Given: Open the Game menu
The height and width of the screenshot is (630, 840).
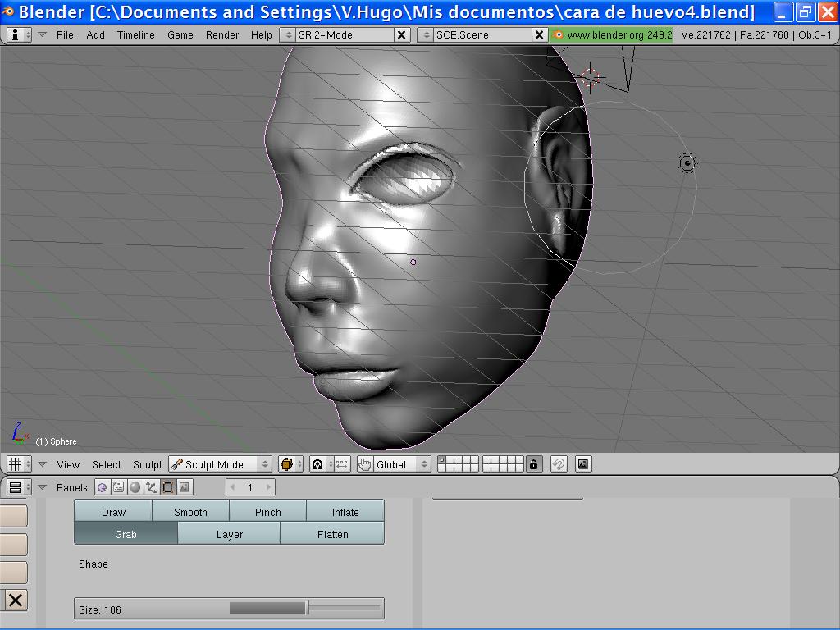Looking at the screenshot, I should coord(180,34).
